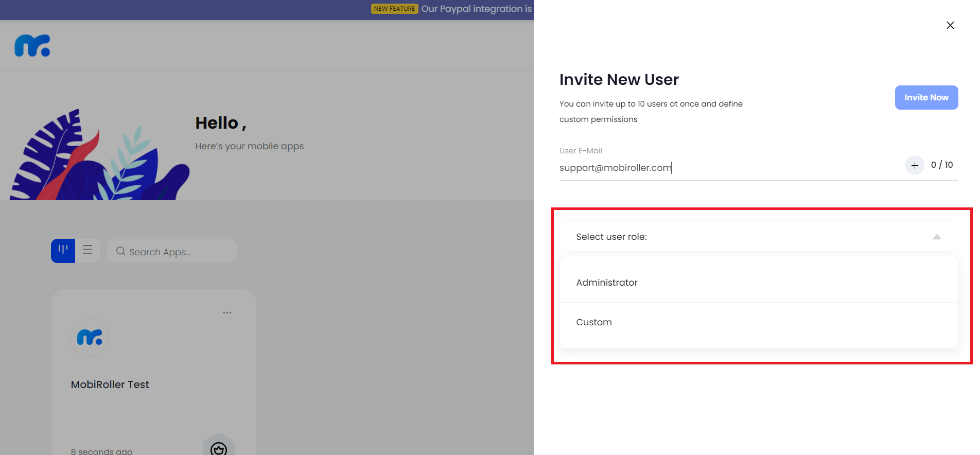980x455 pixels.
Task: Click the NEW FEATURE badge
Action: point(395,9)
